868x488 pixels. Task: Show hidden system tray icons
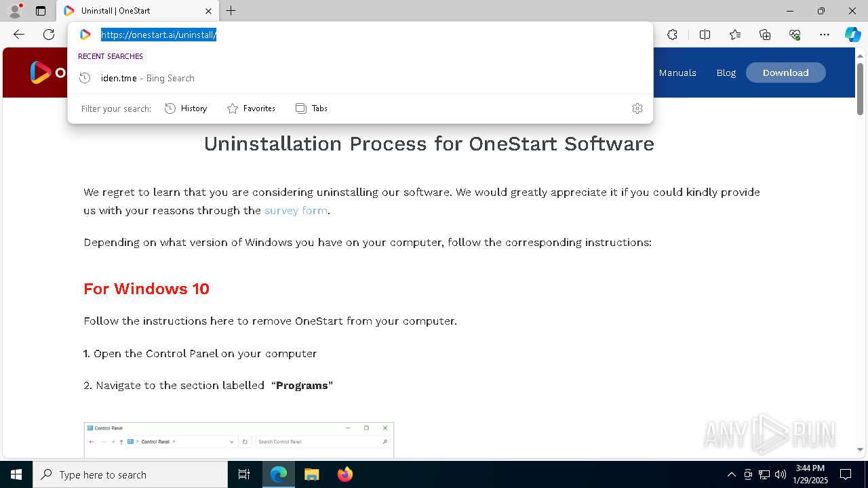click(731, 474)
